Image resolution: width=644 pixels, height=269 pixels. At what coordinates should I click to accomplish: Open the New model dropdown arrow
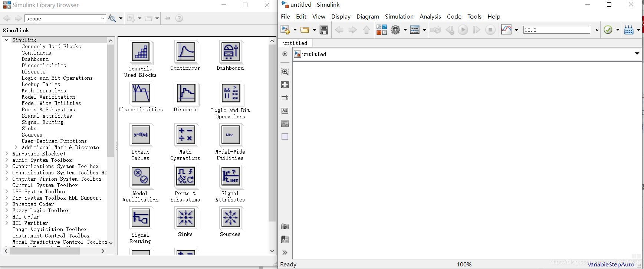pos(295,30)
